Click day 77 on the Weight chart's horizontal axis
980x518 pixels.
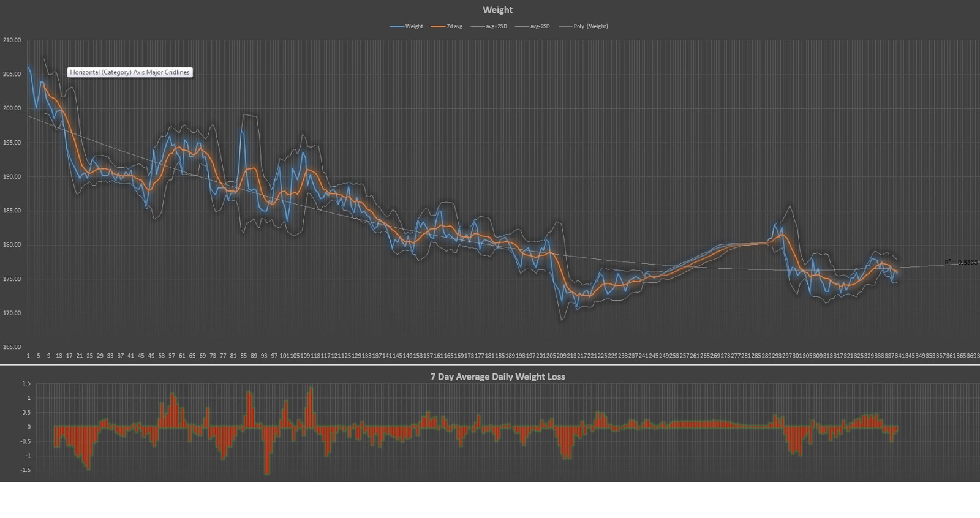pyautogui.click(x=223, y=356)
